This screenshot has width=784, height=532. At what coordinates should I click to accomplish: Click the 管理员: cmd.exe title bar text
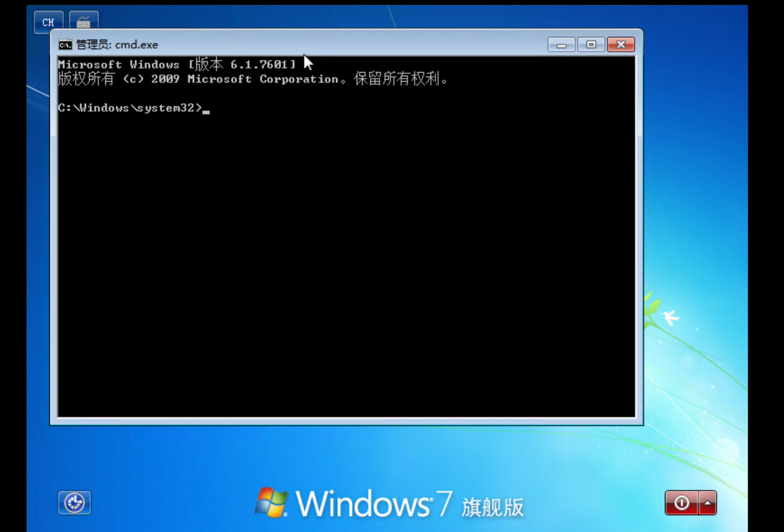(117, 45)
